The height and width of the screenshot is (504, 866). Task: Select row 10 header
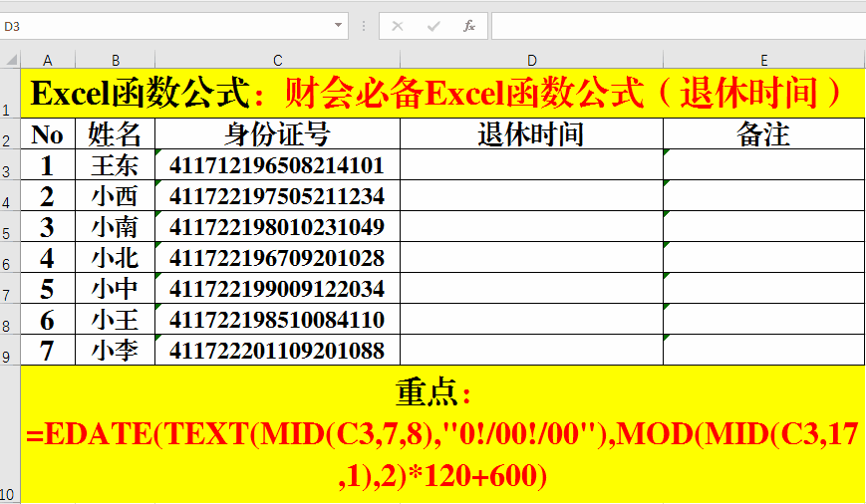tap(10, 434)
